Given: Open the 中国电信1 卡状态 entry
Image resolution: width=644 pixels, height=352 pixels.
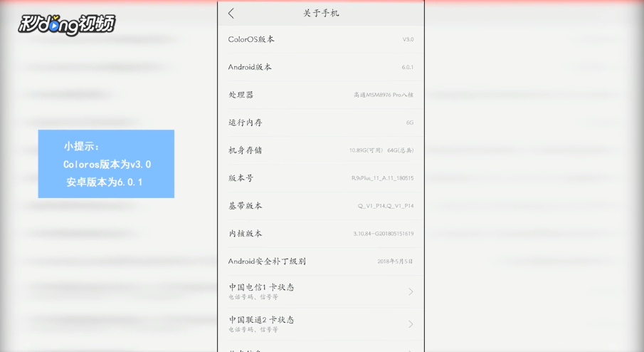Looking at the screenshot, I should tap(321, 291).
